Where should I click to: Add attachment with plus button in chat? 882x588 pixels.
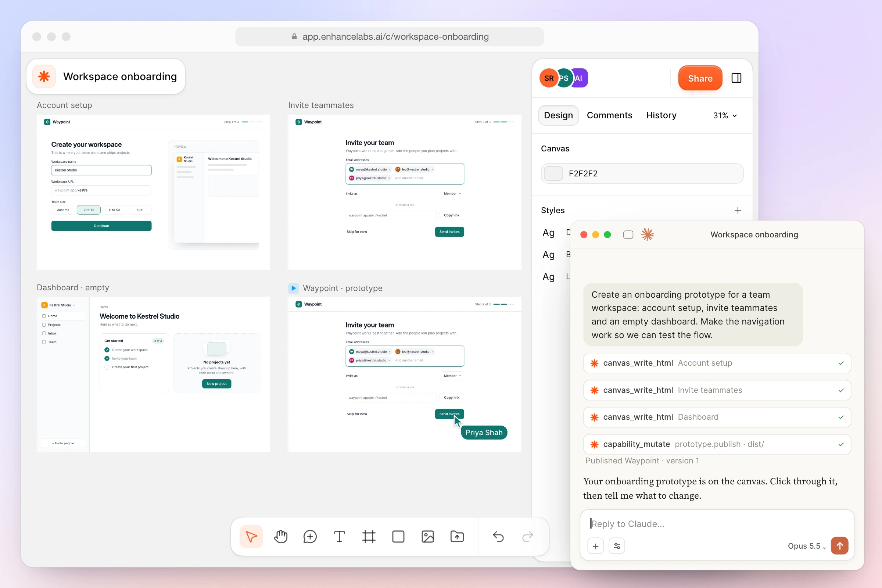[595, 546]
